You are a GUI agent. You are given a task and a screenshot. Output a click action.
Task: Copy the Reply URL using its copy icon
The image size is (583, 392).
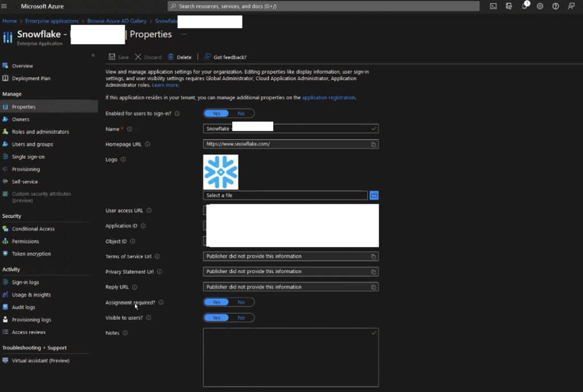click(373, 287)
